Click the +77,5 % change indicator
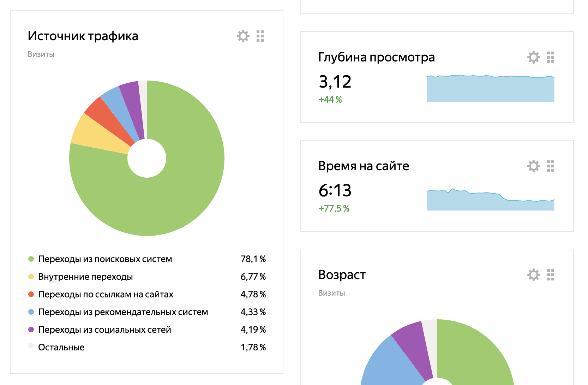588x385 pixels. [x=334, y=208]
